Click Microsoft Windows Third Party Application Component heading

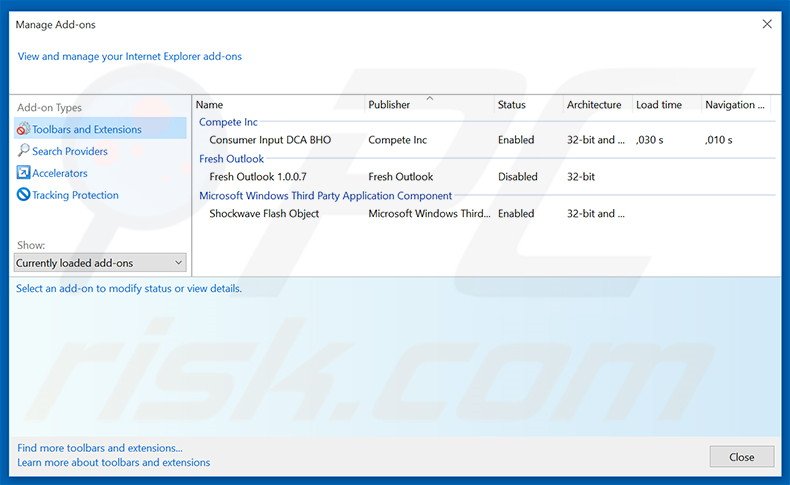point(325,195)
